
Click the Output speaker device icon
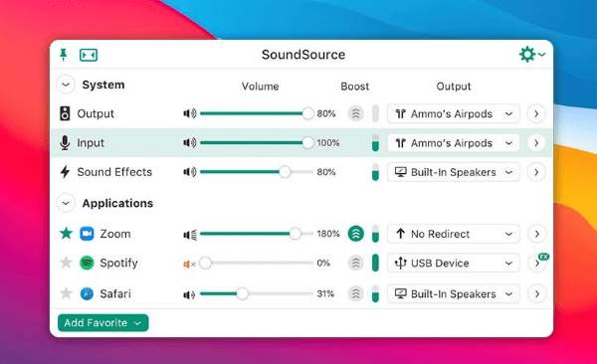(x=65, y=113)
